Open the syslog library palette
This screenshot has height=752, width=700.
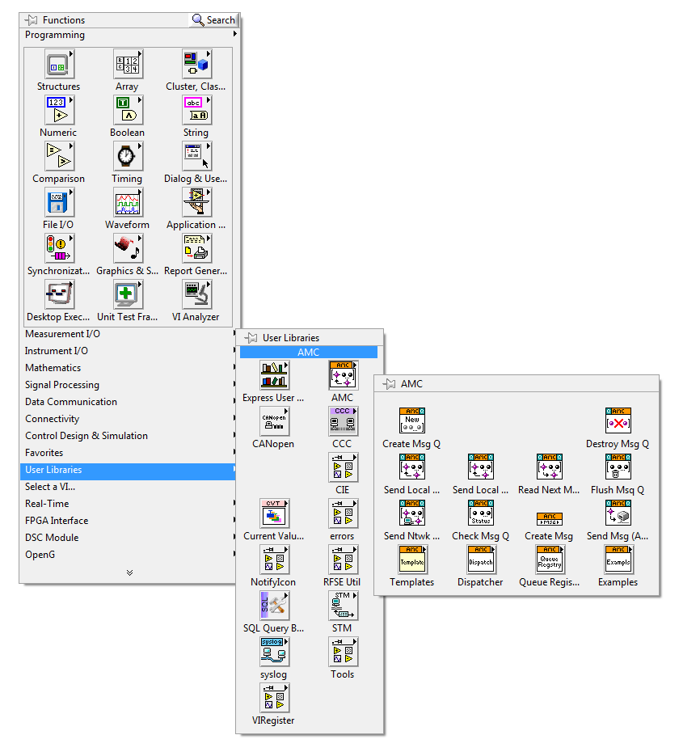[274, 651]
